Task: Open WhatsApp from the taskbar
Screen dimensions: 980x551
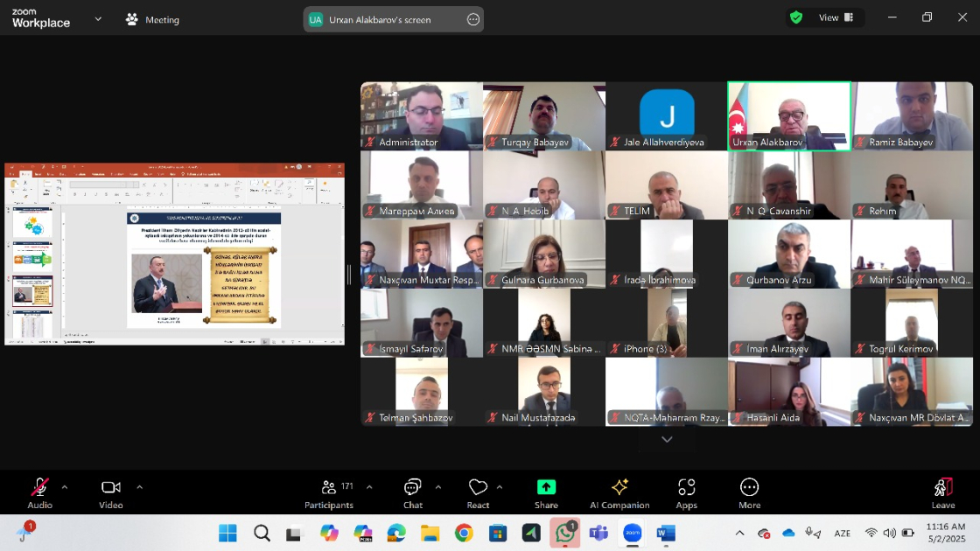Action: [564, 533]
